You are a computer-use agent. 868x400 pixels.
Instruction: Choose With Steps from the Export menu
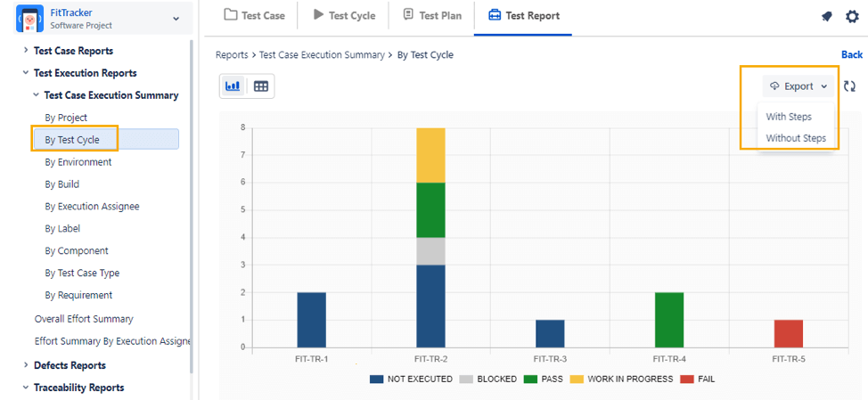pyautogui.click(x=789, y=117)
